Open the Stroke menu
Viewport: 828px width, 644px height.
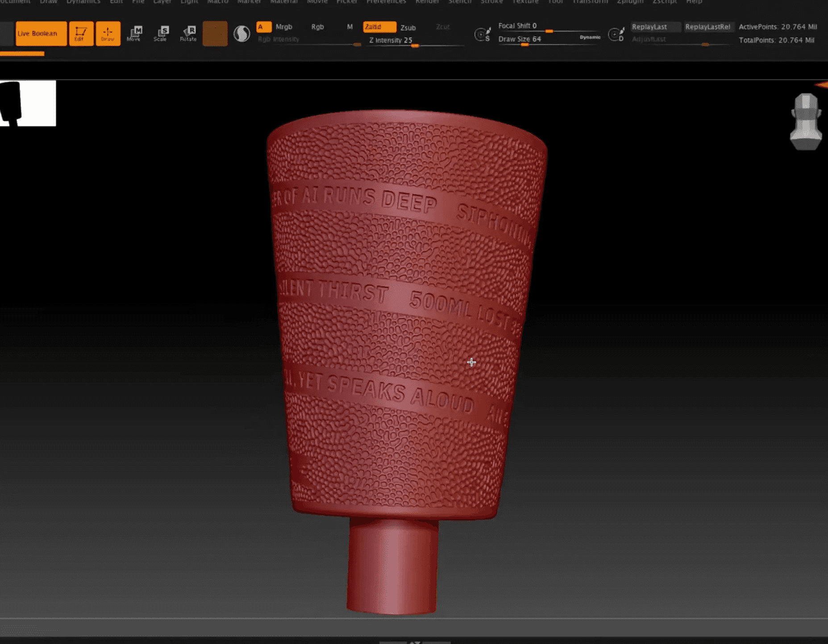click(491, 2)
